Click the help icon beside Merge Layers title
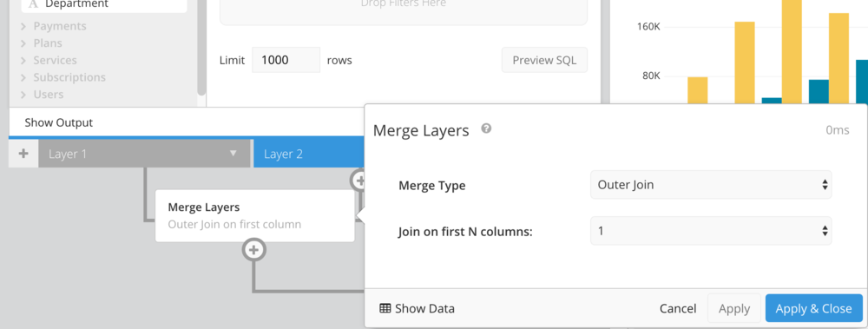This screenshot has height=329, width=868. coord(486,128)
